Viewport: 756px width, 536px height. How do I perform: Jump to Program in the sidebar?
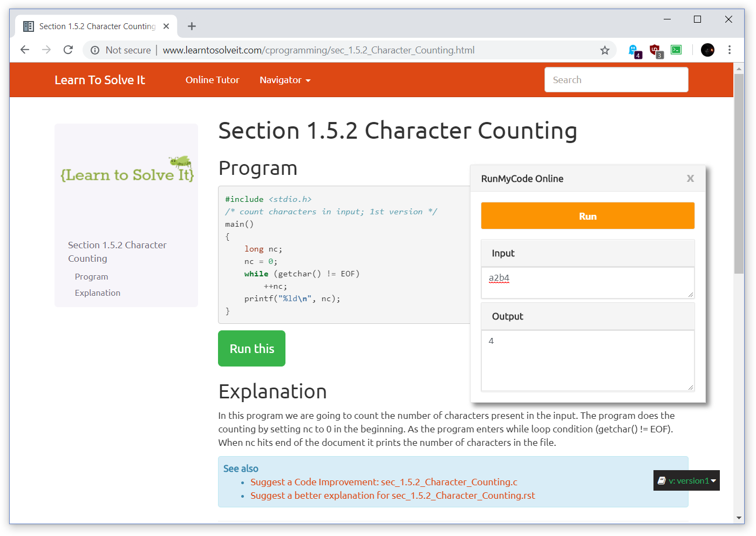(x=91, y=276)
